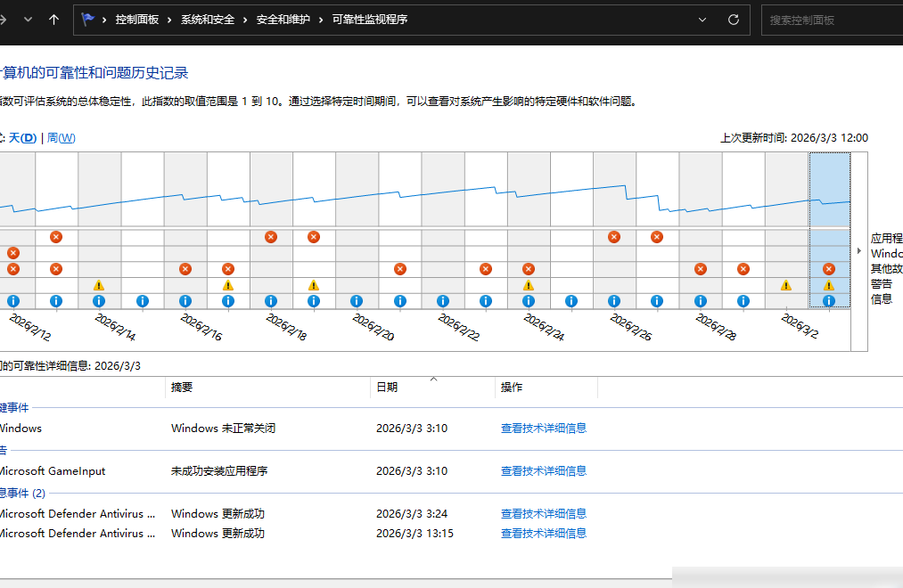Select application failure icon on 2026/2/26
903x588 pixels.
pos(614,237)
